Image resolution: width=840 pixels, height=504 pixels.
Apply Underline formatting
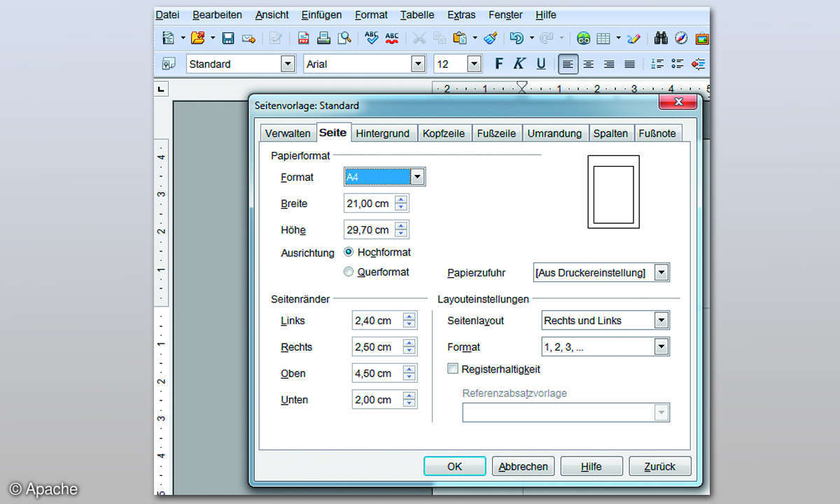pos(540,64)
